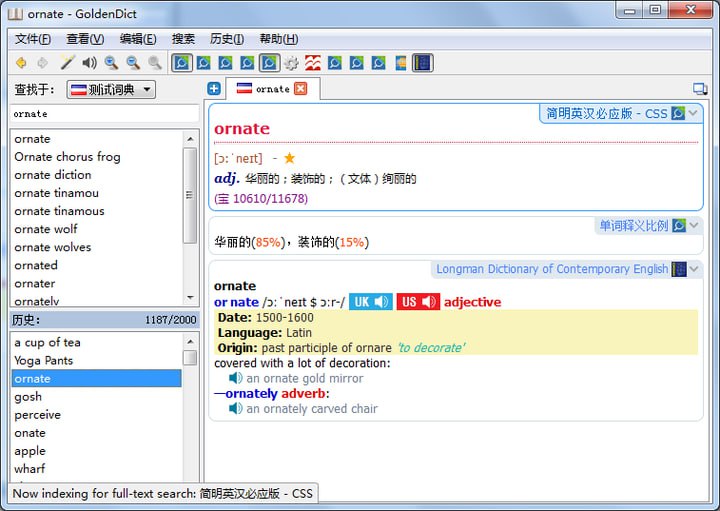
Task: Collapse the 简明英汉必应版 article
Action: pos(694,114)
